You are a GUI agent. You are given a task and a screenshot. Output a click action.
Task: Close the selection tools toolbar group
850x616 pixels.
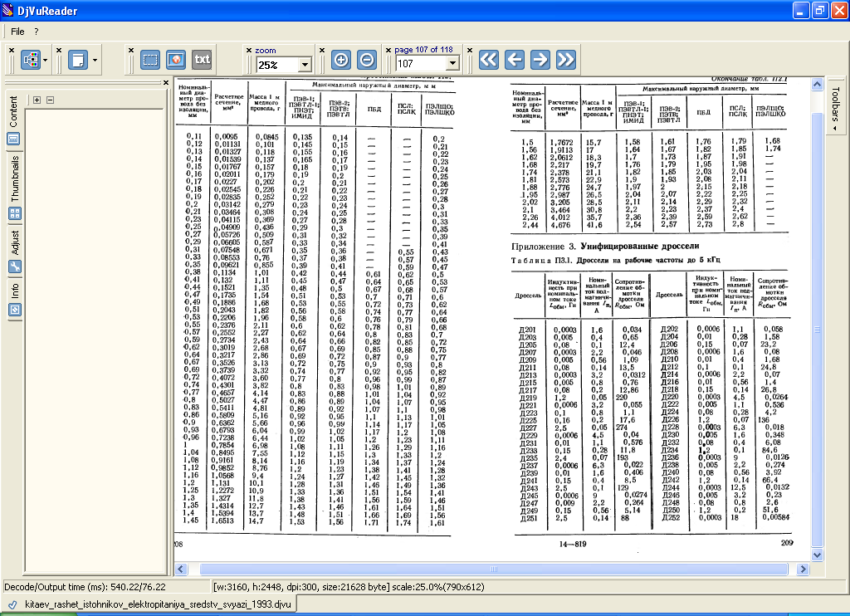130,50
